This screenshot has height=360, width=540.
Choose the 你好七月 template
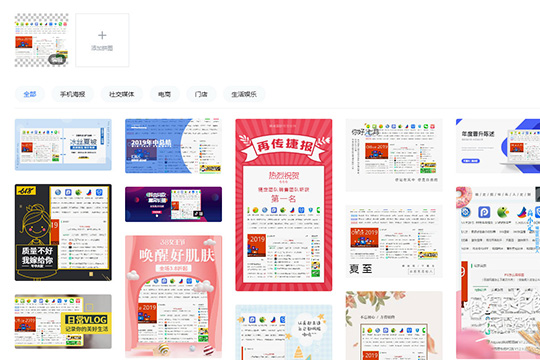pyautogui.click(x=394, y=155)
